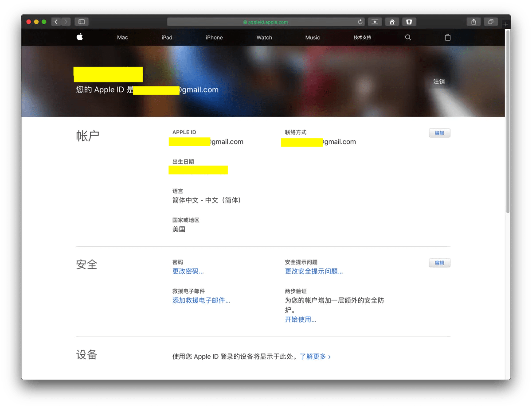Click the home icon in toolbar
532x408 pixels.
coord(392,22)
